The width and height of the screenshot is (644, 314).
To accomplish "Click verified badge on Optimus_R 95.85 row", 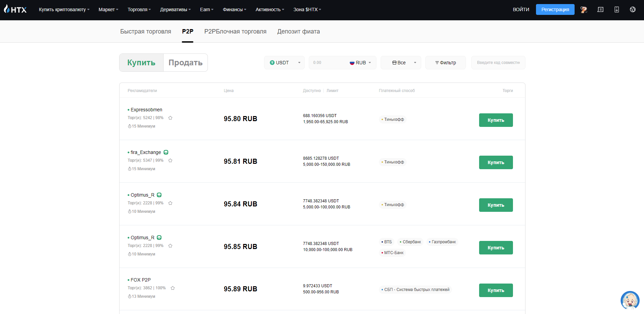I will click(x=159, y=238).
